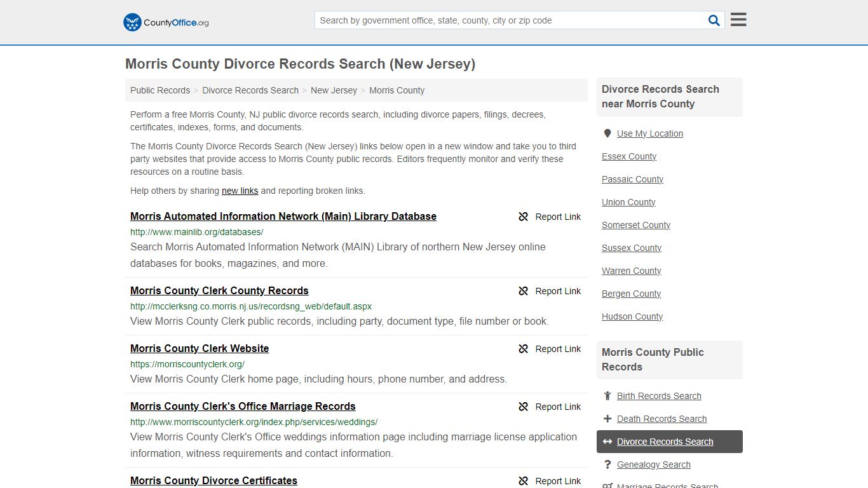Viewport: 868px width, 488px height.
Task: Select Use My Location
Action: 650,133
